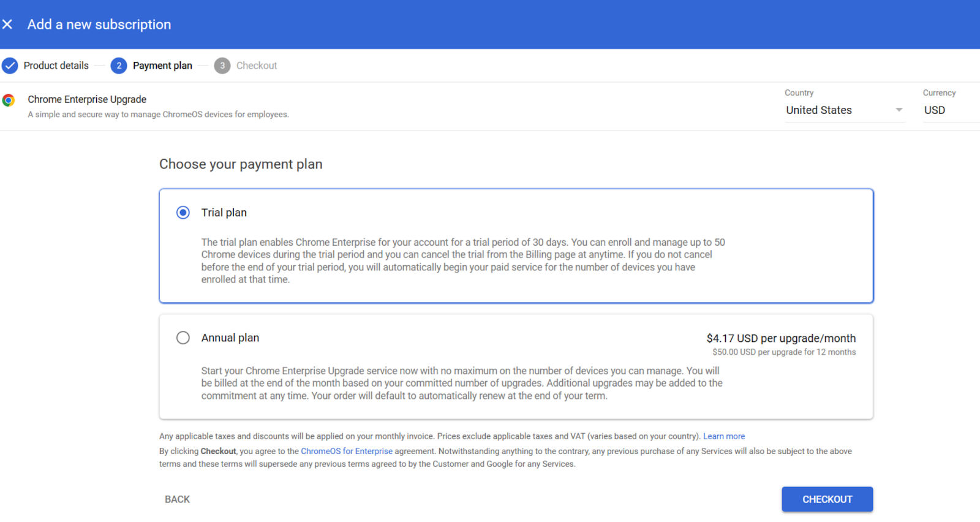The height and width of the screenshot is (522, 980).
Task: Select the Annual plan radio button
Action: [183, 338]
